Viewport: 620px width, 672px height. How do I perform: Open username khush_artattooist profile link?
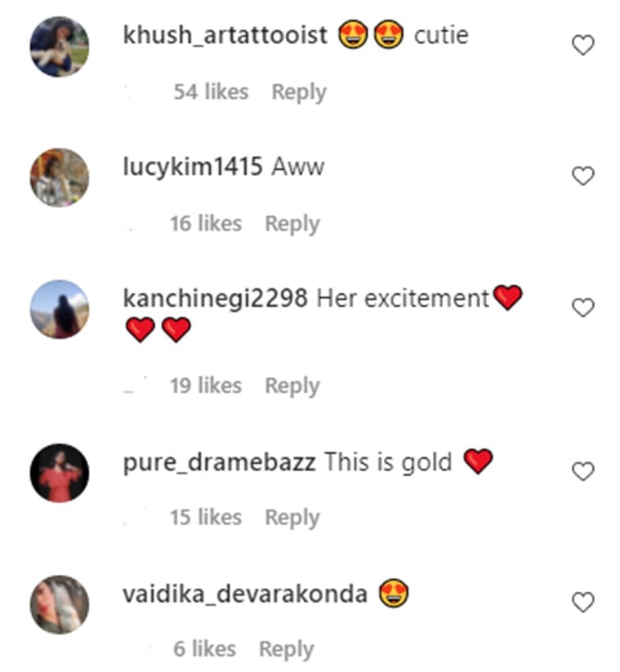(x=225, y=35)
